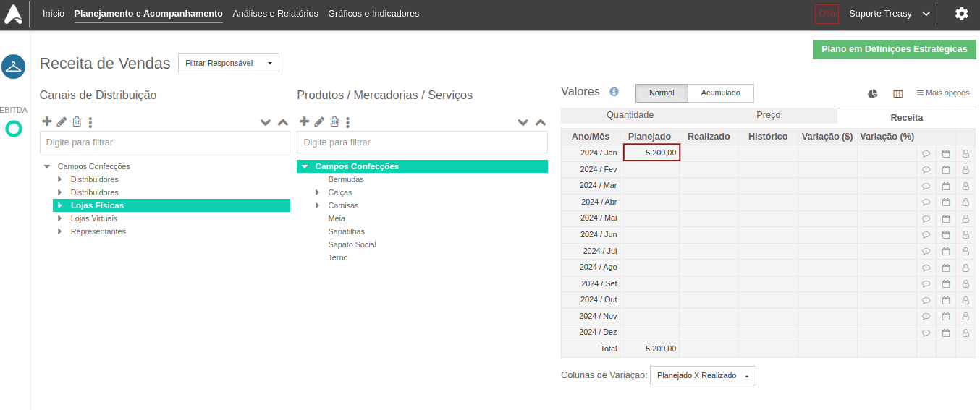
Task: Expand Calças product node
Action: click(318, 192)
